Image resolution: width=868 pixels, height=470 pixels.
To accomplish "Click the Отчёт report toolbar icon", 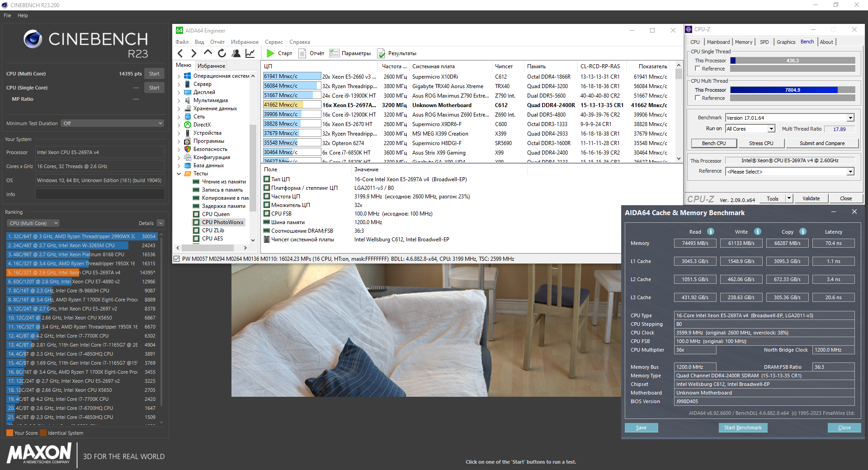I will pyautogui.click(x=302, y=53).
